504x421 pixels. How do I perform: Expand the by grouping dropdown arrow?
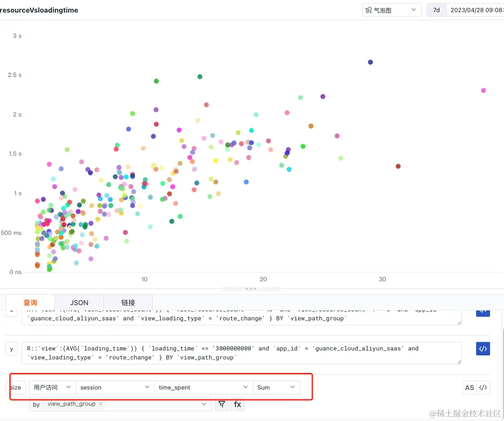(x=204, y=404)
